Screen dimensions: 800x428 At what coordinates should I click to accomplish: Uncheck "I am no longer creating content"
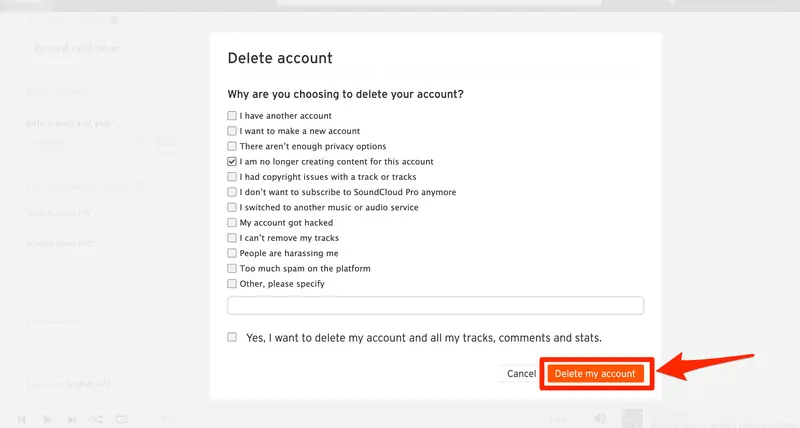click(232, 162)
